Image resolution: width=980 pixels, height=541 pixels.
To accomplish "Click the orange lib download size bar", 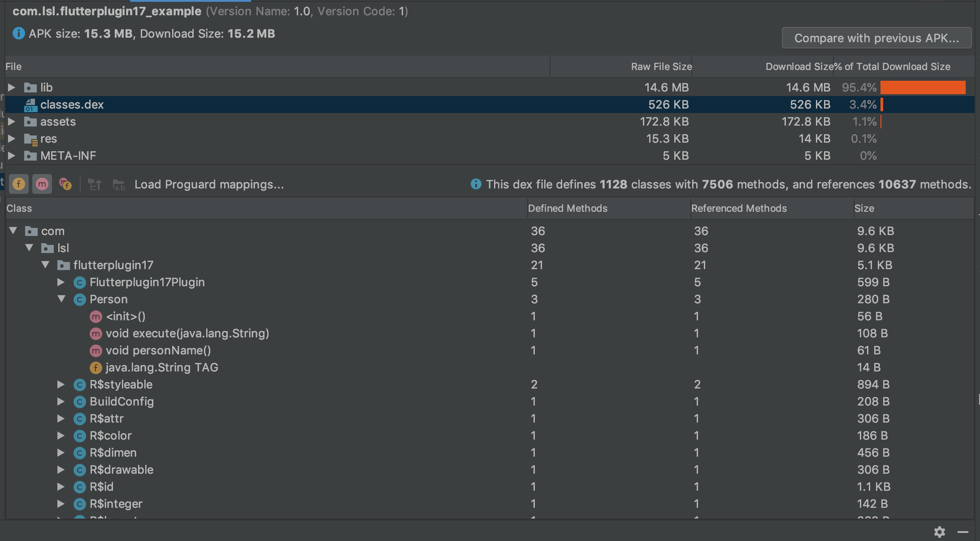I will click(x=923, y=87).
